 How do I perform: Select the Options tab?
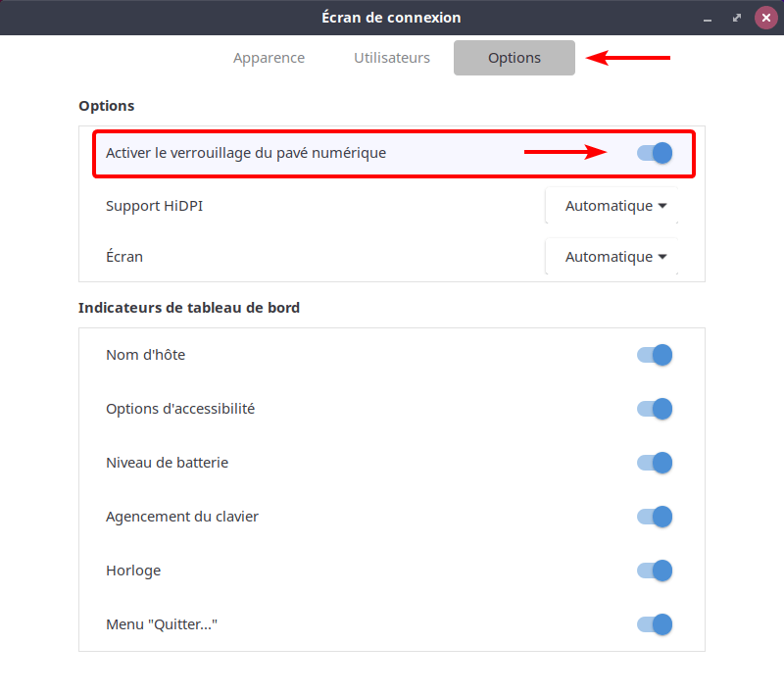point(514,58)
